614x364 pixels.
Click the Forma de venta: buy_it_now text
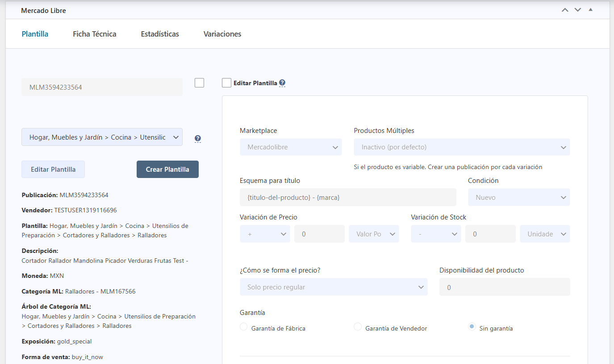(x=63, y=357)
